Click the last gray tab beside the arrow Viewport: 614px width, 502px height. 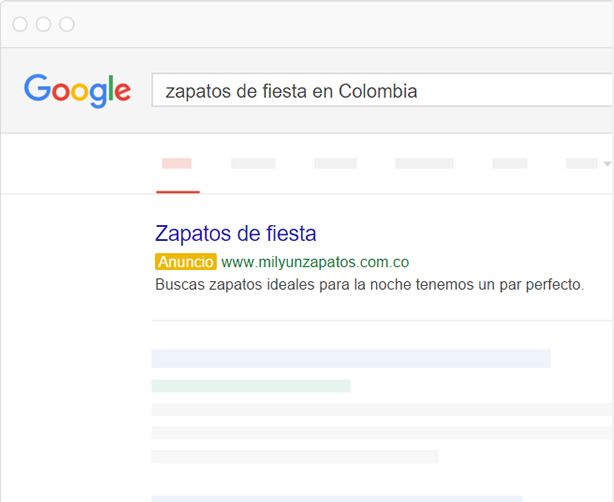[x=581, y=163]
